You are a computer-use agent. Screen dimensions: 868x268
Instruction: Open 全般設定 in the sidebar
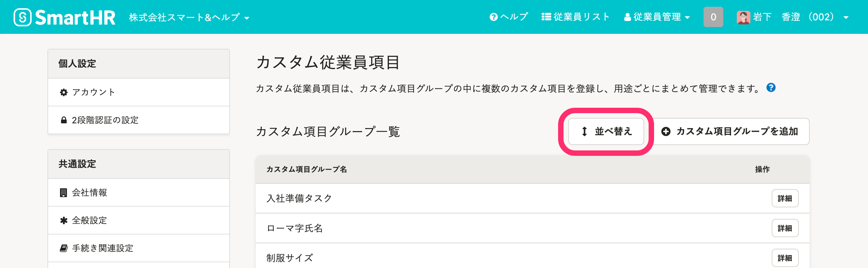(139, 220)
